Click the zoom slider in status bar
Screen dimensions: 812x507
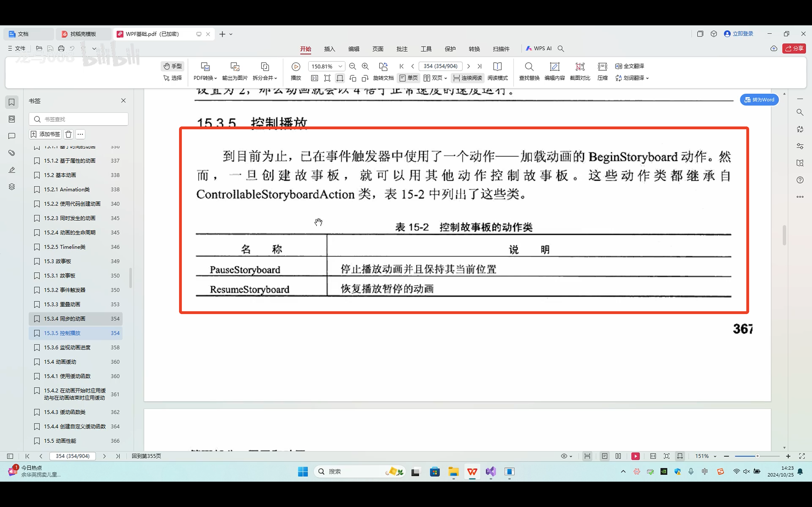757,456
